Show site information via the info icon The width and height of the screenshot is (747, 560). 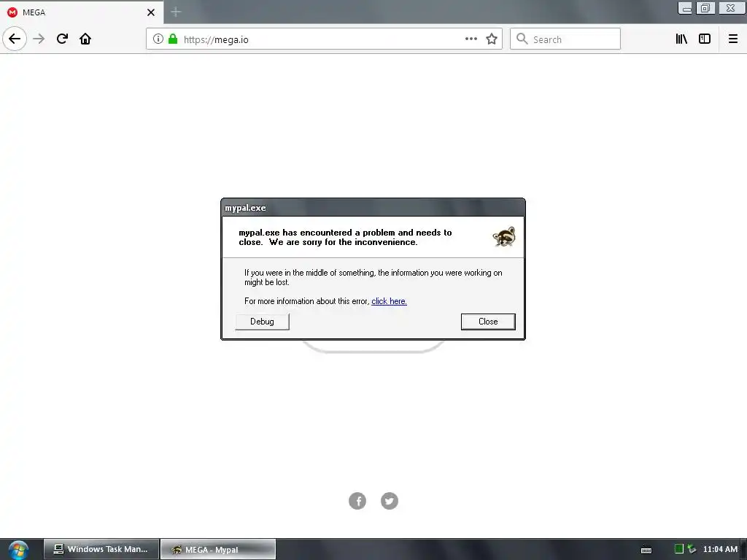pyautogui.click(x=158, y=39)
